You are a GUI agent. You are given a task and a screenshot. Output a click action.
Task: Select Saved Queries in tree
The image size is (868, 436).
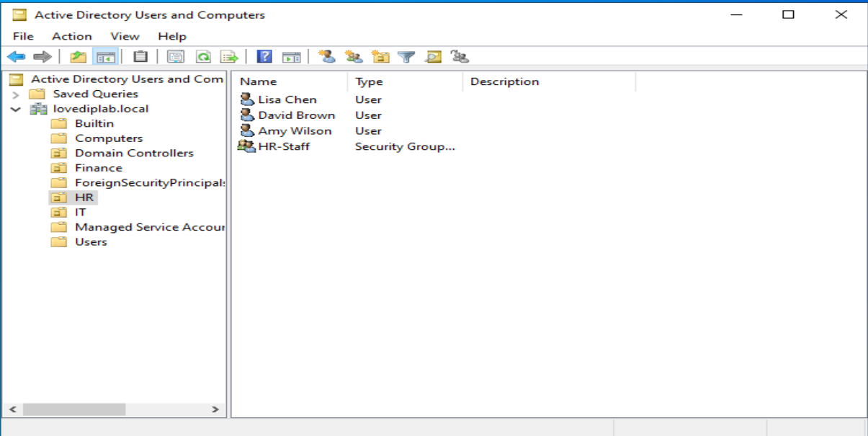(x=95, y=94)
